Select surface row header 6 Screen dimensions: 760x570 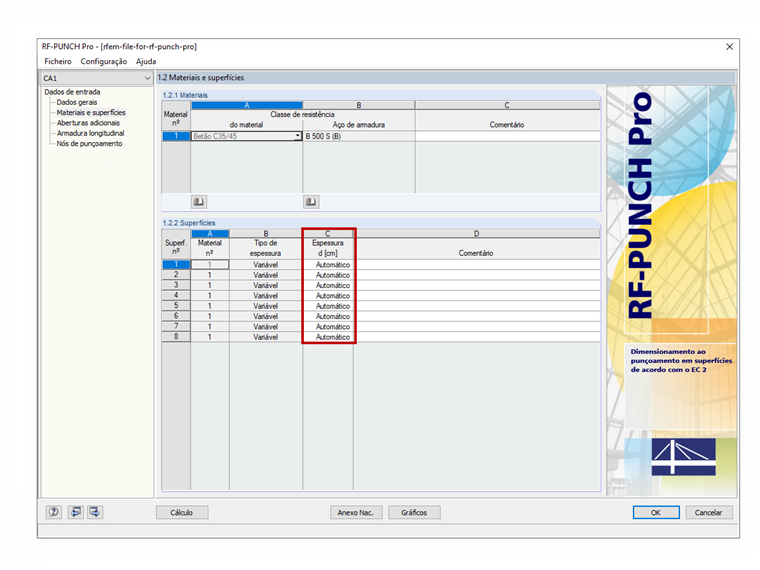click(x=176, y=316)
